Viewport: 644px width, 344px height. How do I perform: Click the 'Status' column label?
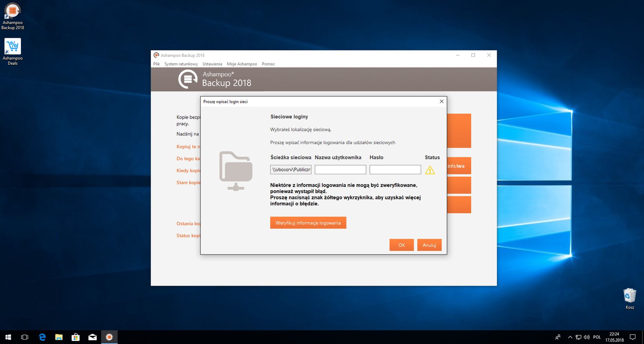[432, 157]
